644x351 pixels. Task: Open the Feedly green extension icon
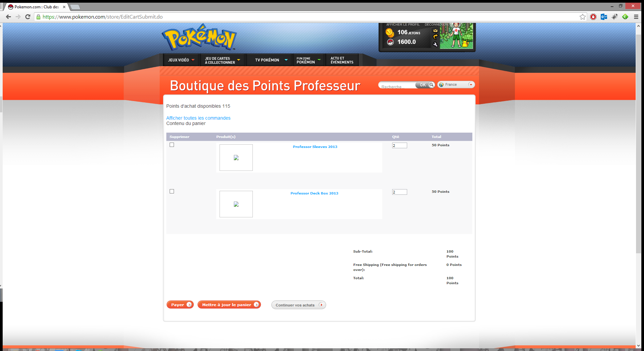[x=625, y=17]
